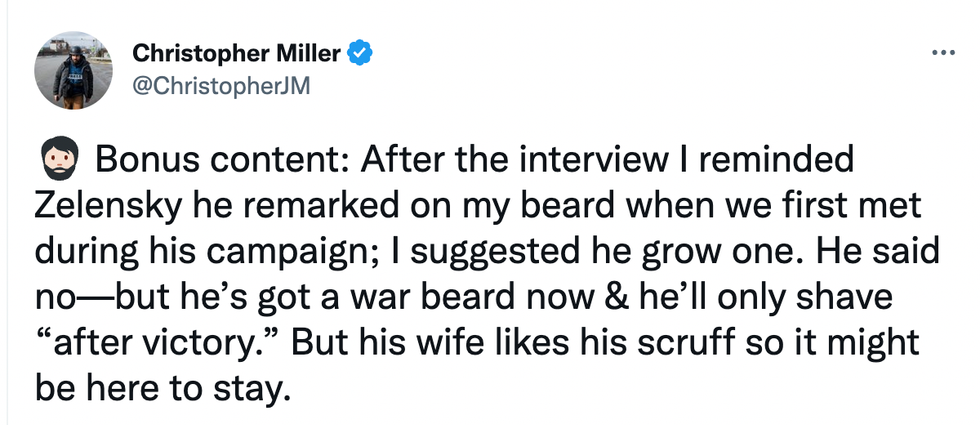Click Christopher Miller's profile avatar photo
This screenshot has height=425, width=980.
[73, 70]
